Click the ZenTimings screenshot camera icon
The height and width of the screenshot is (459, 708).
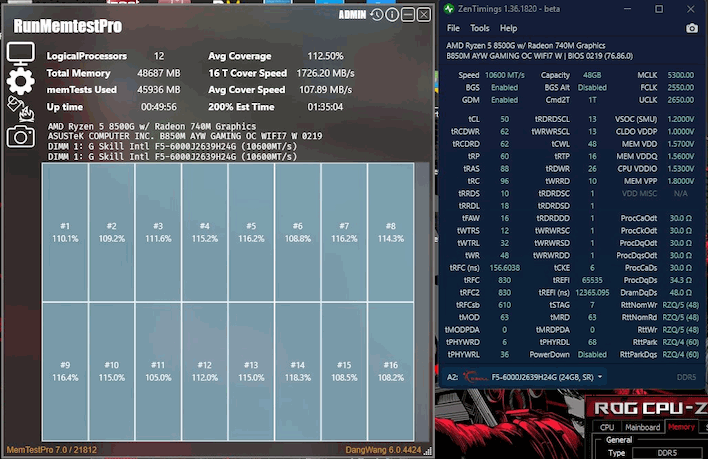691,28
